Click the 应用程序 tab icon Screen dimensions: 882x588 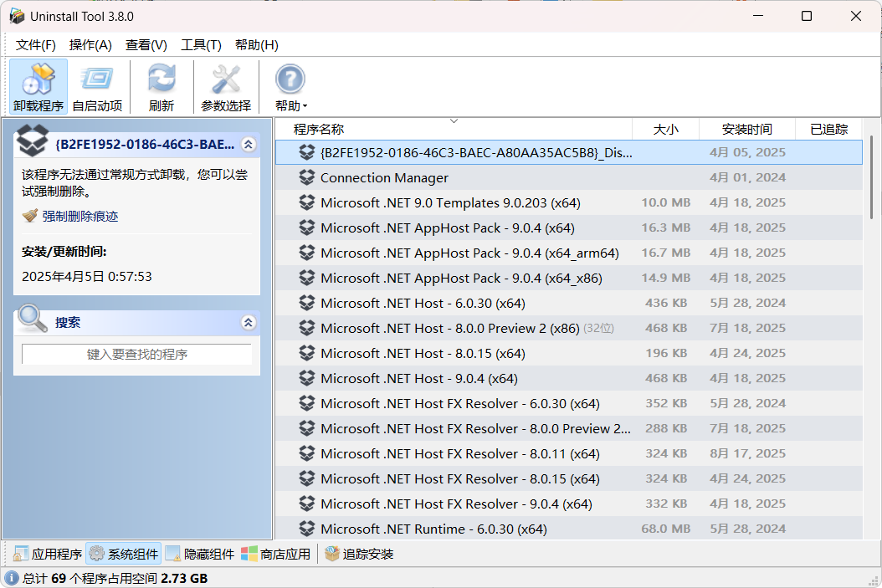(21, 554)
